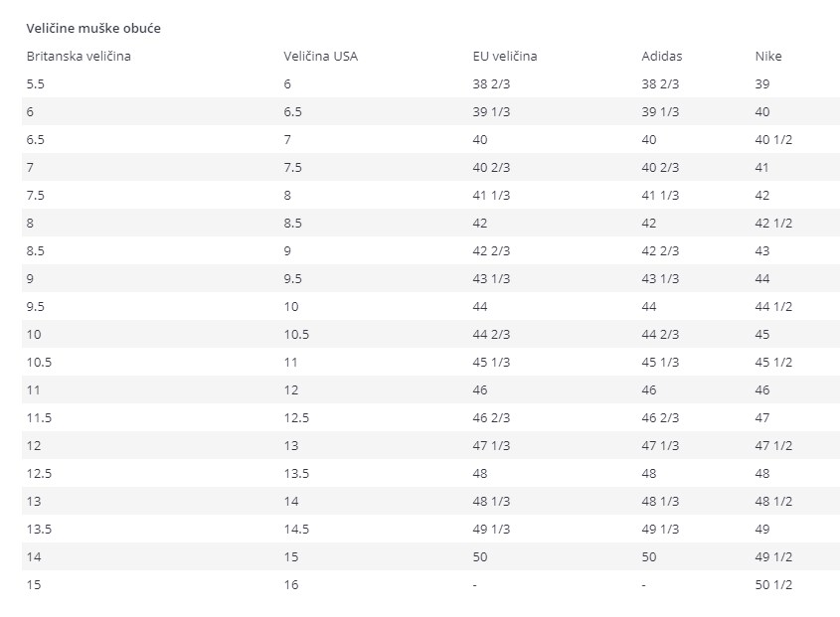Click the EU size "50" cell

point(481,556)
